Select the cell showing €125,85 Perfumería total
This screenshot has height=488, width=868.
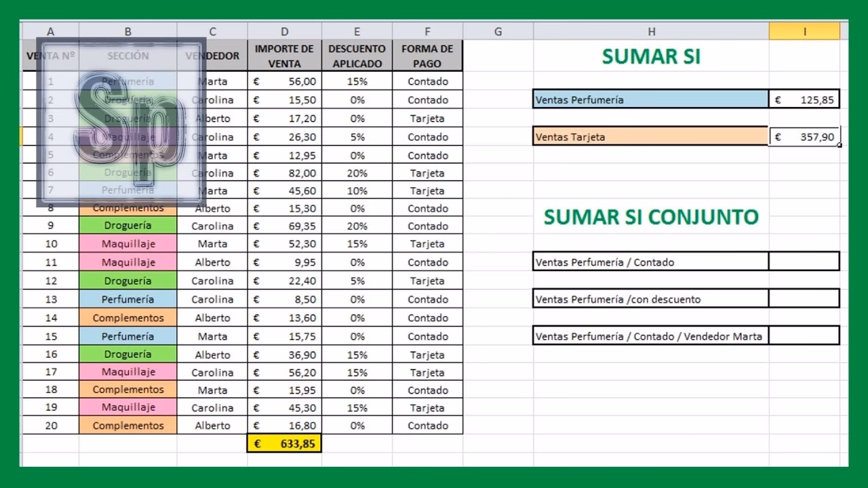click(x=804, y=100)
